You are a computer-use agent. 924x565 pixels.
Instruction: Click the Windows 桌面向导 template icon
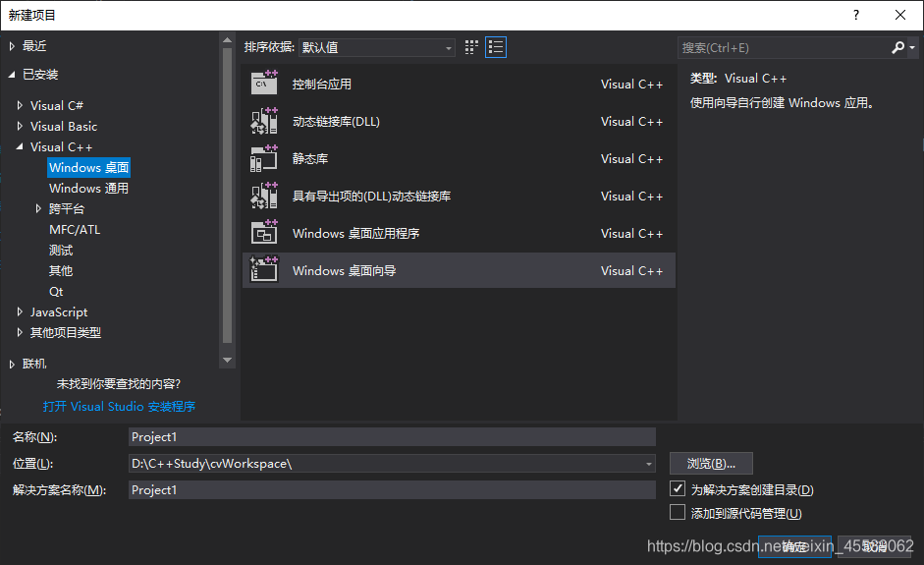tap(264, 270)
